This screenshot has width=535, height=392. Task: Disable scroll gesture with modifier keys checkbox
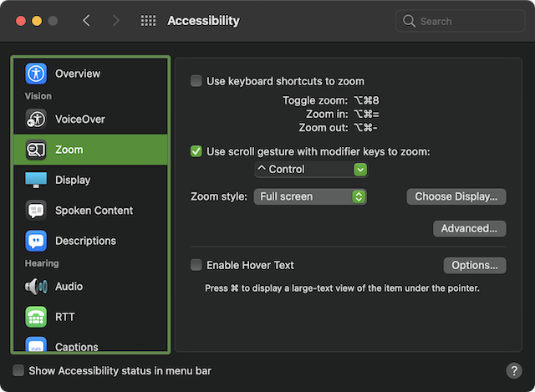(196, 151)
